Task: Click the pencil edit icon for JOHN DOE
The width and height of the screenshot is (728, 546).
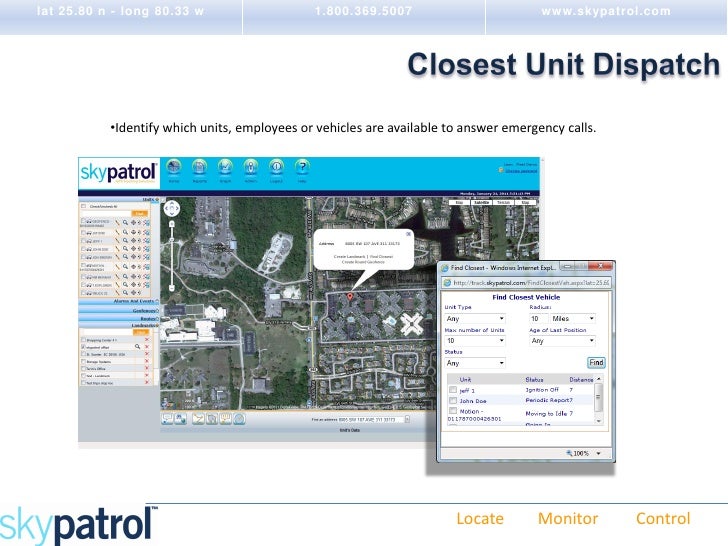Action: pos(117,249)
